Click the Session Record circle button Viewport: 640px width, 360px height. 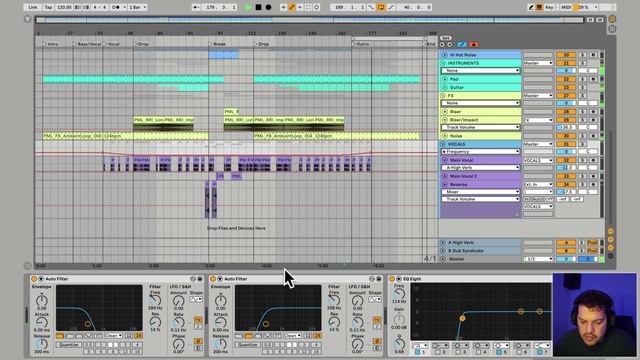click(x=317, y=7)
